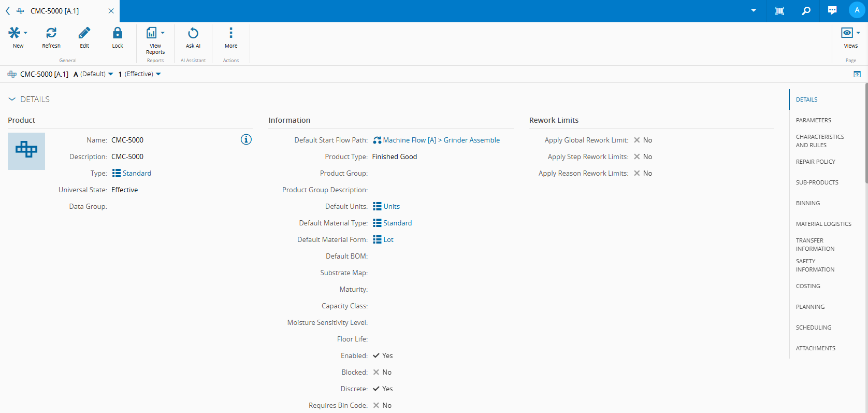Click Apply Step Rework Limits No value
The height and width of the screenshot is (413, 868).
[643, 156]
